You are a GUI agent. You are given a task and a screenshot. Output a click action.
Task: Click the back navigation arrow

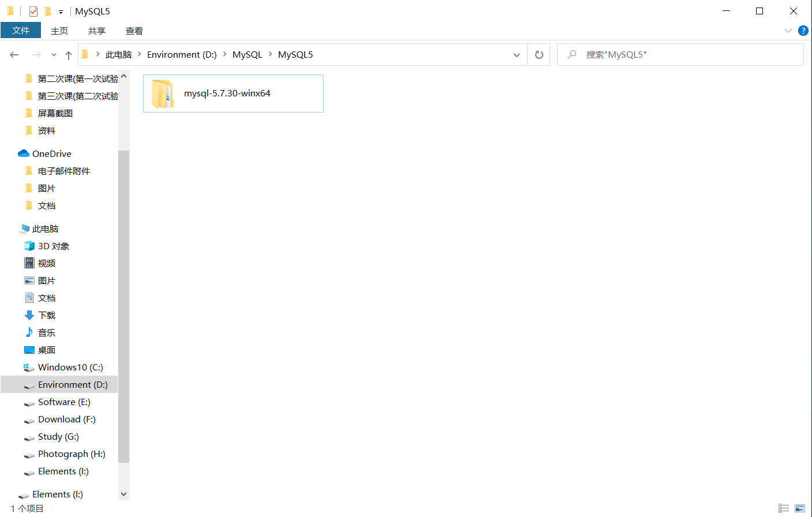pos(14,54)
